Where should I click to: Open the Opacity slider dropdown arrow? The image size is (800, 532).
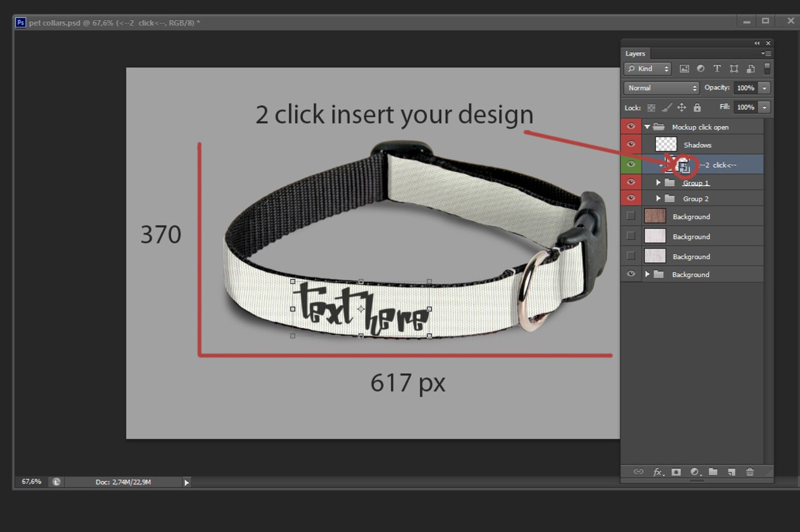(764, 88)
